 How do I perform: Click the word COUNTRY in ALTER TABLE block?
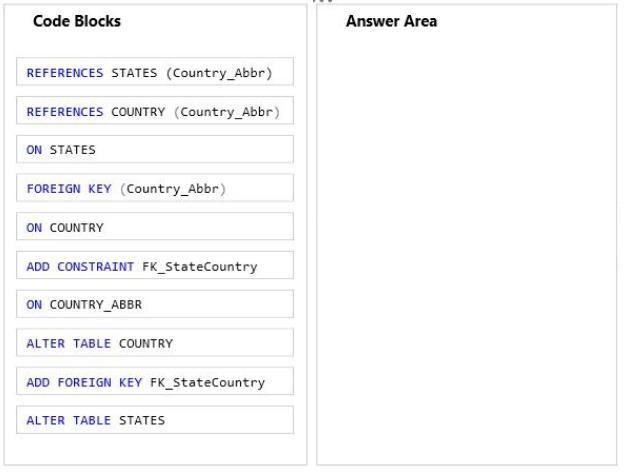click(x=146, y=343)
